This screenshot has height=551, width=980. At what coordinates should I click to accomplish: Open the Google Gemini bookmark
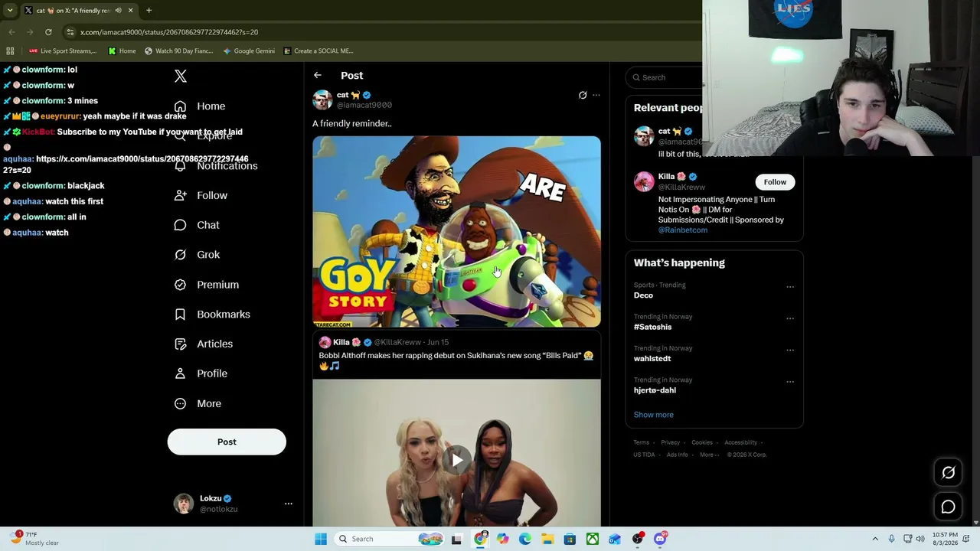249,51
